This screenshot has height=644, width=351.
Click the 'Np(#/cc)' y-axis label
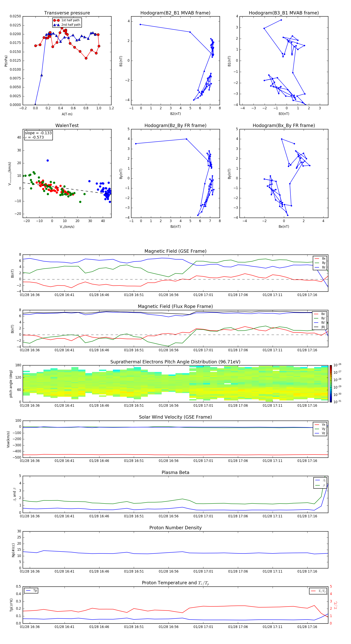pos(13,550)
